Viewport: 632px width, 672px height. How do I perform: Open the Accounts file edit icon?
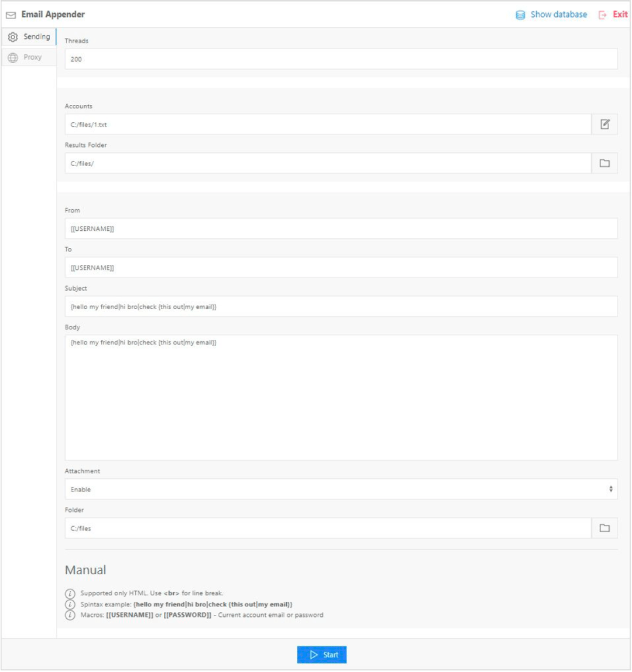(604, 124)
